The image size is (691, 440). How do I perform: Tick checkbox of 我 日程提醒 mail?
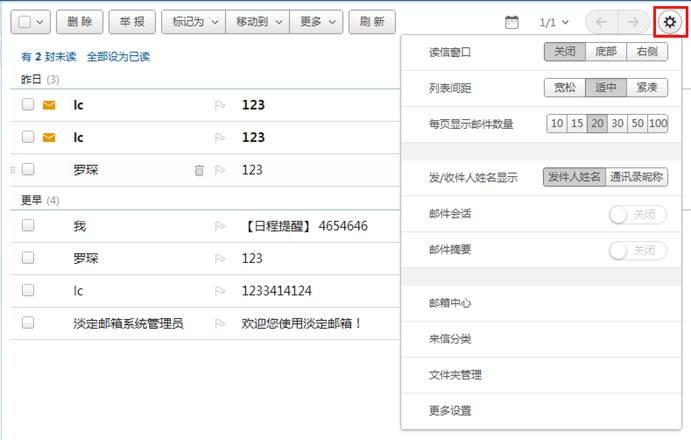28,225
